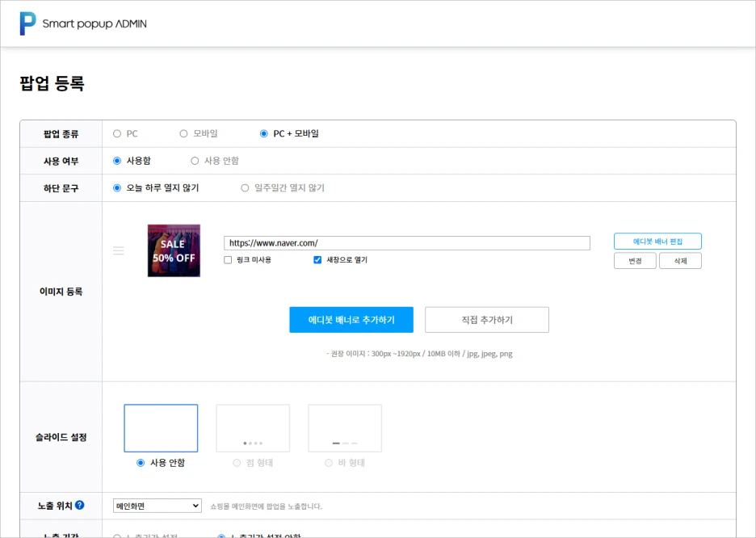Click the 쇼핑몰 메인화면에 팝업을 노출합니다 description
Image resolution: width=756 pixels, height=538 pixels.
[267, 506]
